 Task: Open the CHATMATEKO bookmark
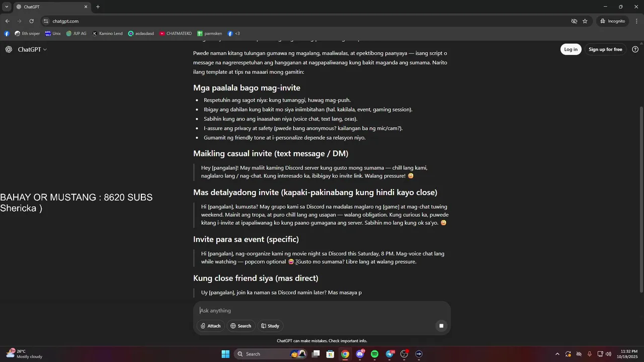point(176,34)
